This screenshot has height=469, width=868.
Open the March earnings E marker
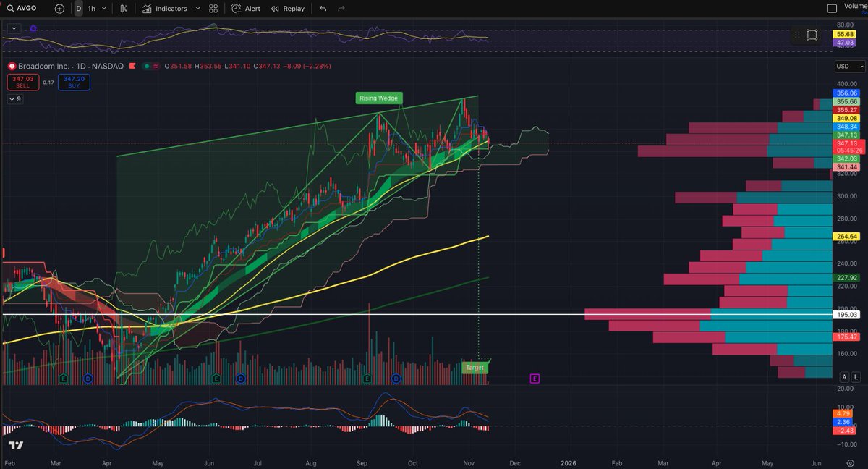pyautogui.click(x=64, y=379)
